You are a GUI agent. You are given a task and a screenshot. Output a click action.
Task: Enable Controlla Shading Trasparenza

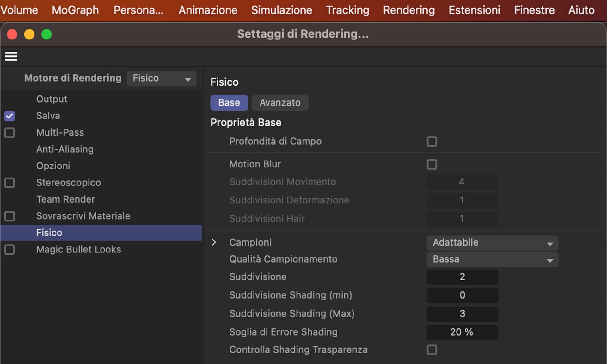pos(432,350)
